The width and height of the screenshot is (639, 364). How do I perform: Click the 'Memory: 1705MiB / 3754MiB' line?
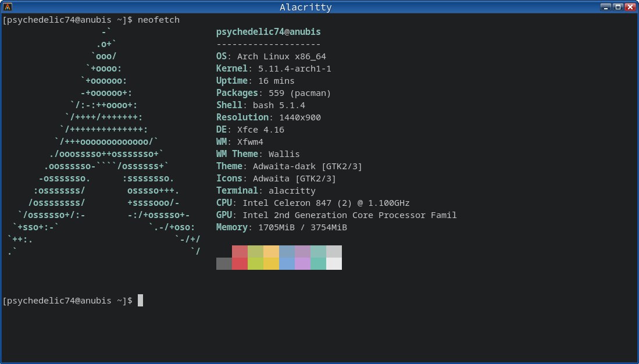tap(281, 227)
